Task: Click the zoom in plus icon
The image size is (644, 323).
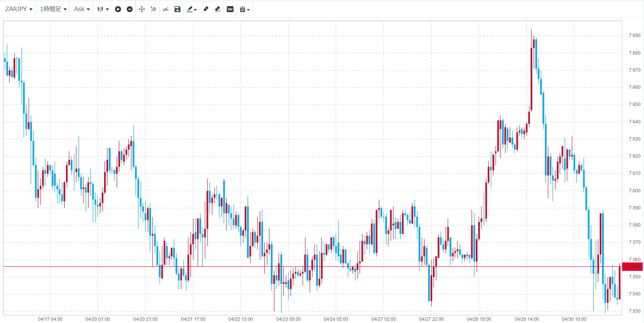Action: point(118,9)
